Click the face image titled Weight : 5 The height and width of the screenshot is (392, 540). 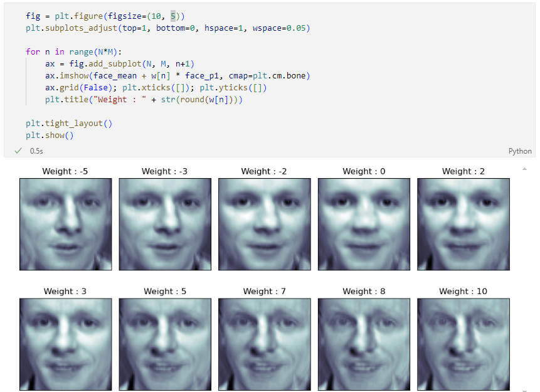(x=166, y=344)
